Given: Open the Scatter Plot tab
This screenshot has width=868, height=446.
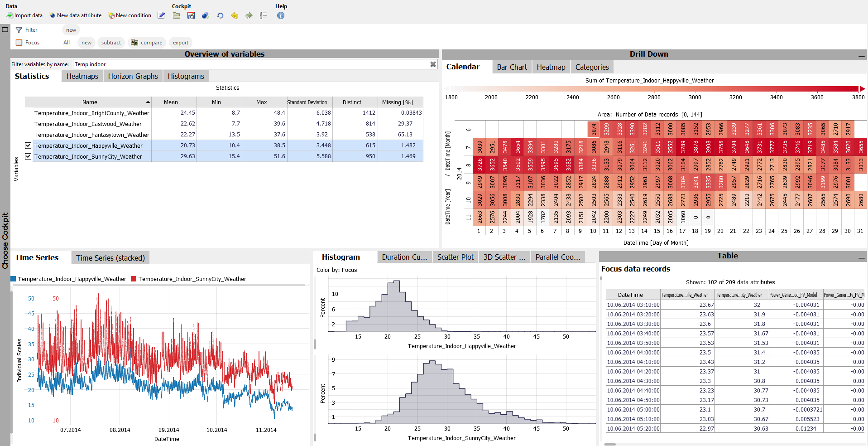Looking at the screenshot, I should coord(455,257).
